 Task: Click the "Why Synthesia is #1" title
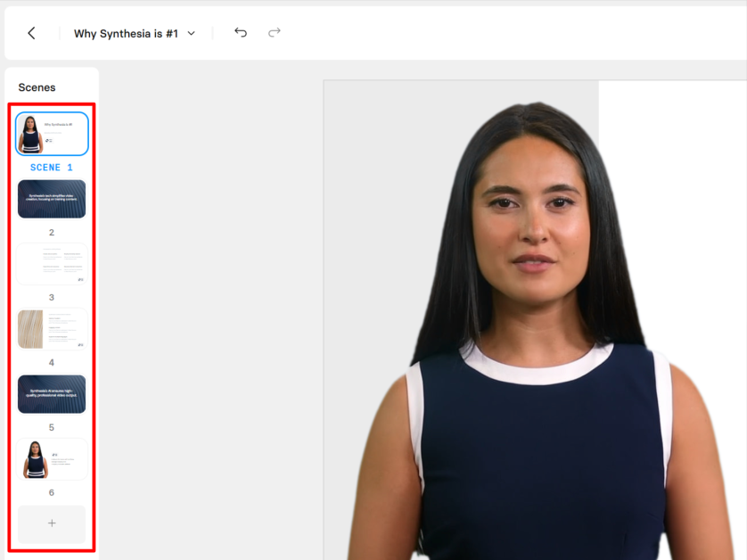tap(126, 34)
